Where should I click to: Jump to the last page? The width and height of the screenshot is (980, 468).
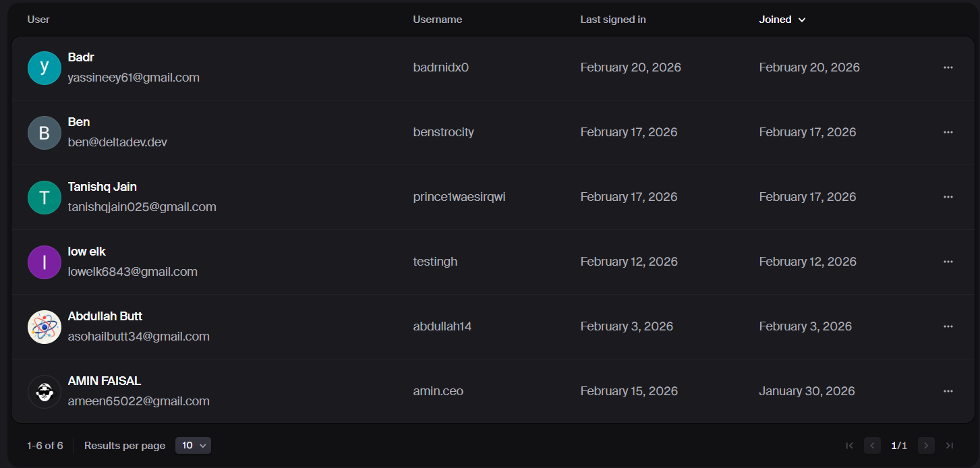tap(950, 445)
